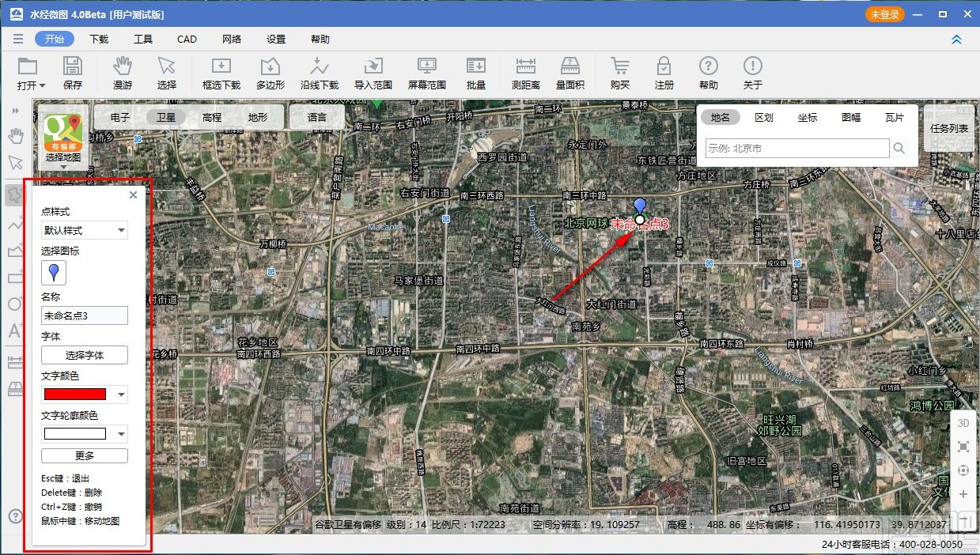This screenshot has width=980, height=555.
Task: Select polyline draw tool in left sidebar
Action: tap(15, 224)
